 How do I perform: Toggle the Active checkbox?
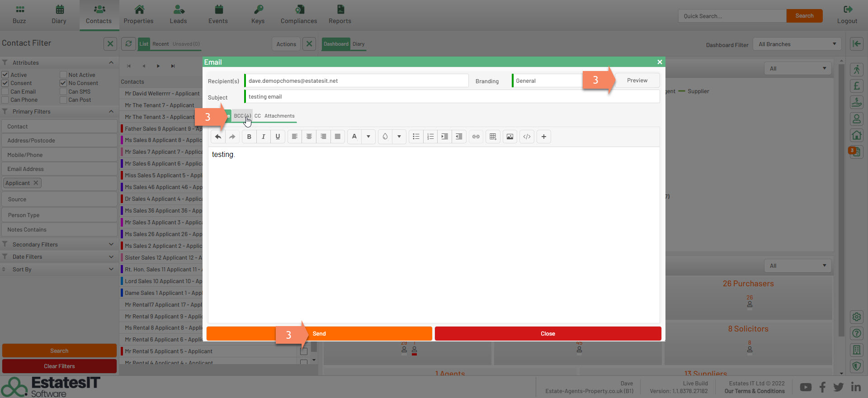click(x=5, y=75)
